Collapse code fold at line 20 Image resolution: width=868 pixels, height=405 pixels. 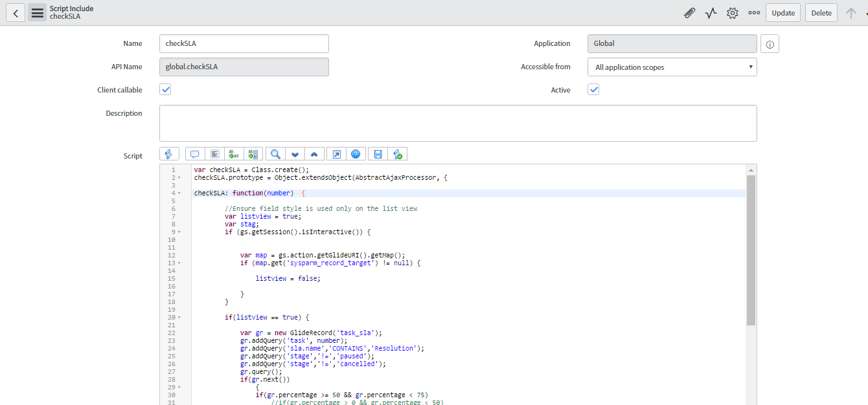(x=179, y=317)
